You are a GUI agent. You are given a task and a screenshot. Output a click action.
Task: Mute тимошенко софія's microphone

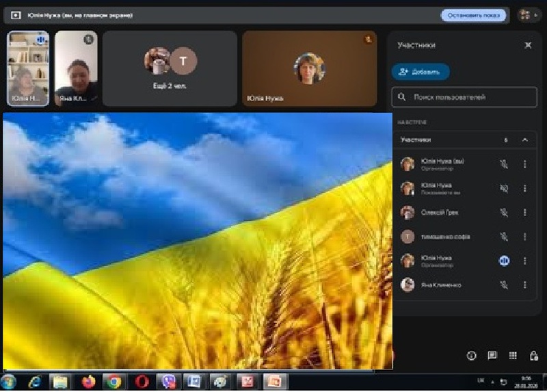(504, 237)
